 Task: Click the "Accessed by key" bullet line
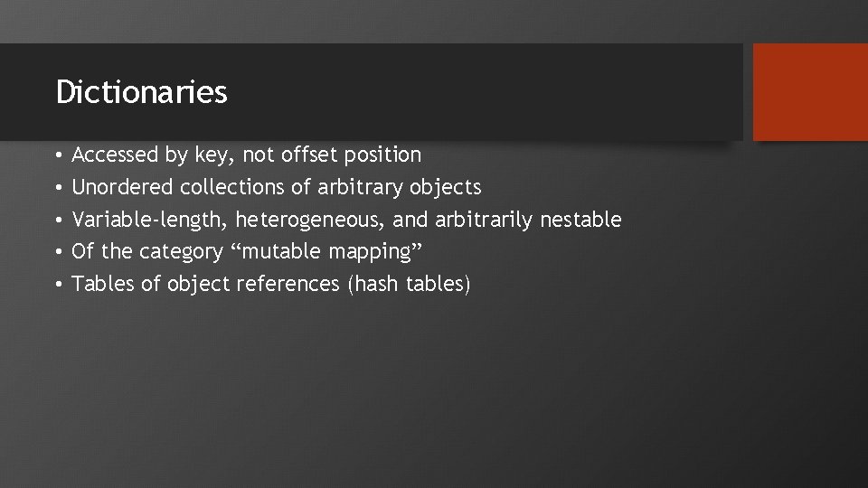coord(246,155)
